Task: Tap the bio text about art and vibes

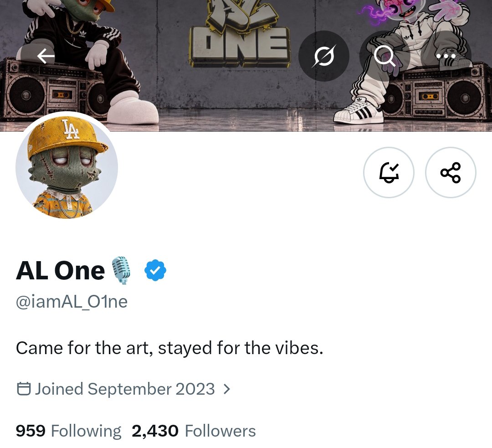Action: click(x=169, y=348)
